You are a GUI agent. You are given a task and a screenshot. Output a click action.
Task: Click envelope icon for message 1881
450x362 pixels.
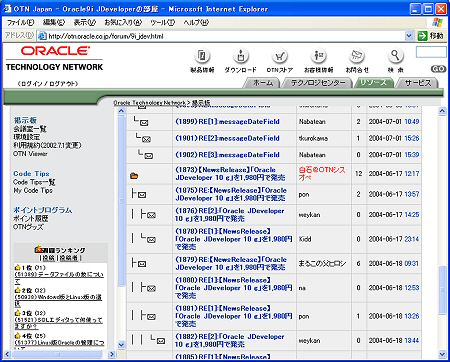point(151,316)
